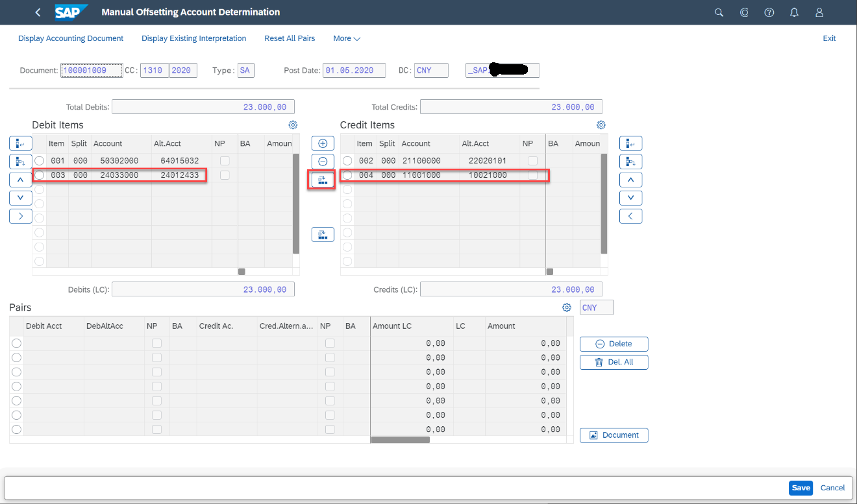Click top icon left of Debit Items
857x504 pixels.
pyautogui.click(x=20, y=143)
